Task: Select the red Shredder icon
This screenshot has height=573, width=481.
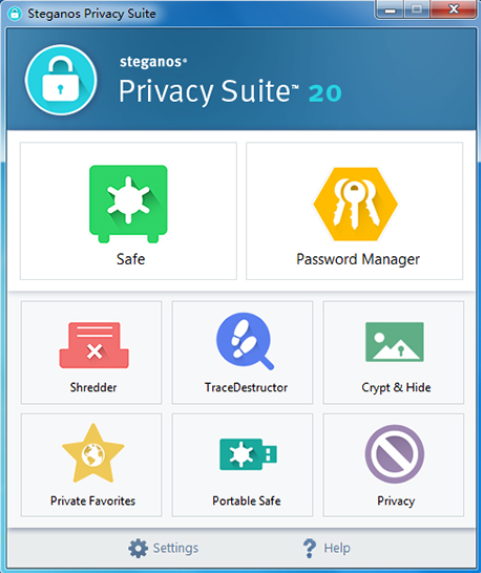Action: [x=94, y=345]
